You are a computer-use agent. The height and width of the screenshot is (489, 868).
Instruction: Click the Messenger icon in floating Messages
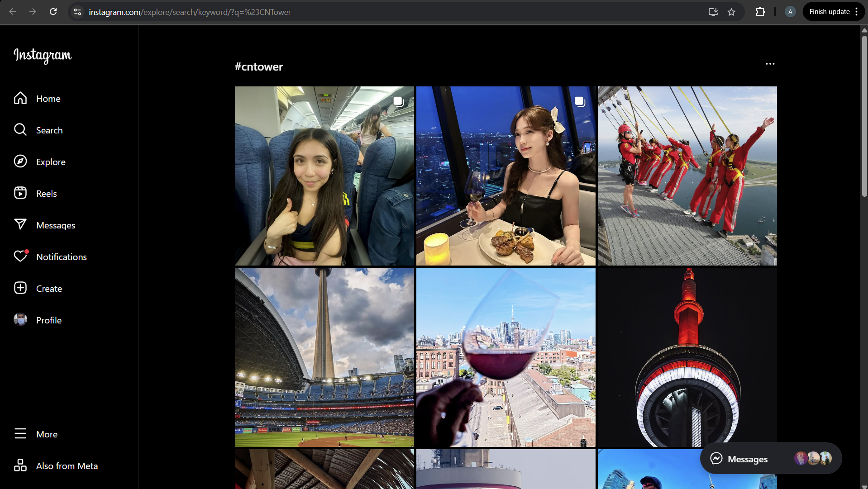[716, 459]
